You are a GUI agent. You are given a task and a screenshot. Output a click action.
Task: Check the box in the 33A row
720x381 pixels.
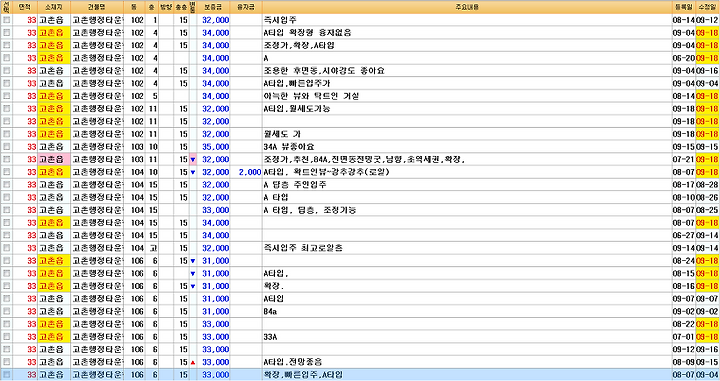(6, 336)
